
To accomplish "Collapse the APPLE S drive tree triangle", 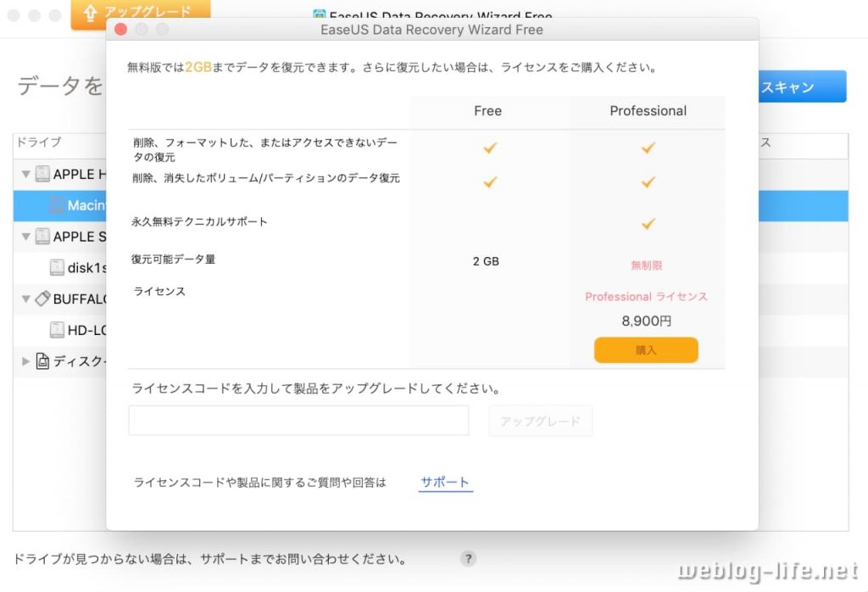I will (x=25, y=237).
